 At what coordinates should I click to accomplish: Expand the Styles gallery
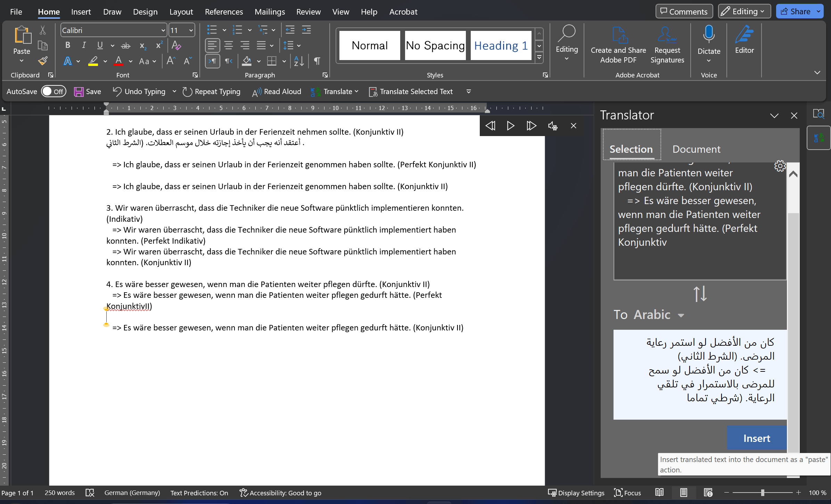click(x=539, y=58)
